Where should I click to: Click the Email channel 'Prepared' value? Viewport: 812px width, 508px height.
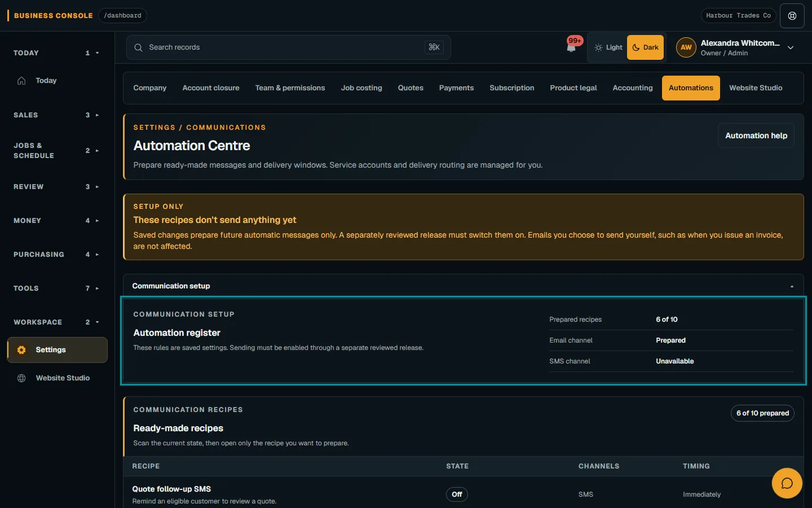click(x=670, y=340)
